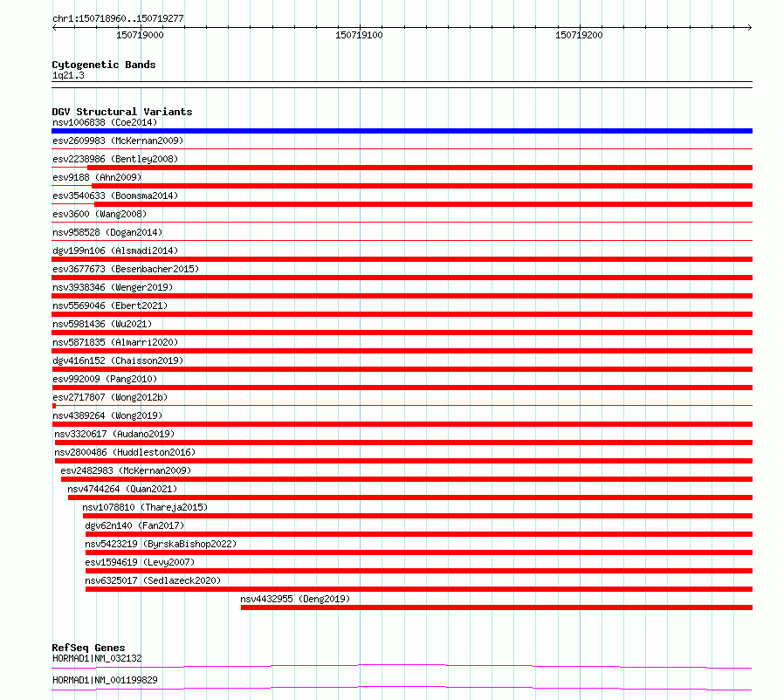Click the esv2717807 (Wong2012b) variant label

110,397
